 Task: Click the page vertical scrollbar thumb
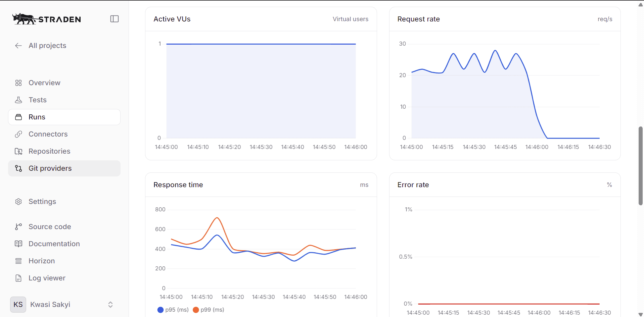tap(640, 166)
